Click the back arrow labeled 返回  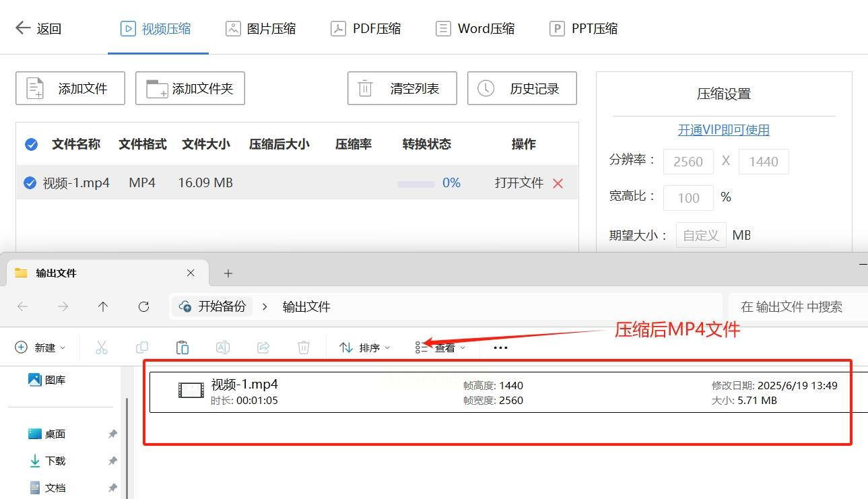coord(38,28)
